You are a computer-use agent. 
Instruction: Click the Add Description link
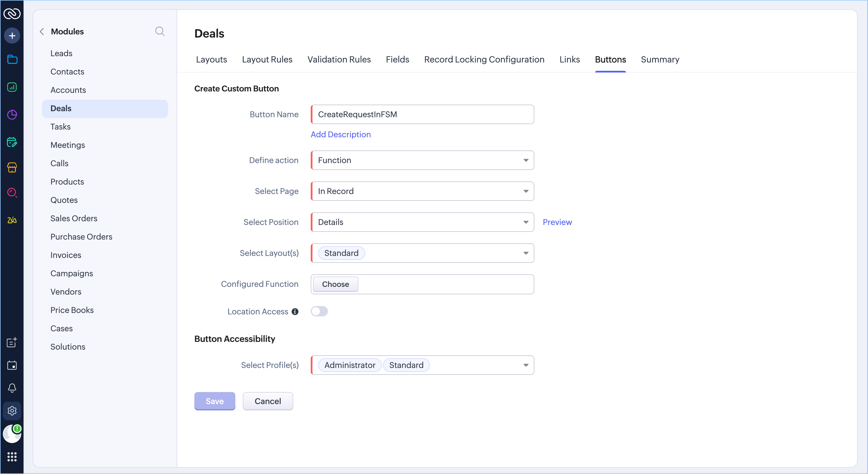[x=340, y=134]
